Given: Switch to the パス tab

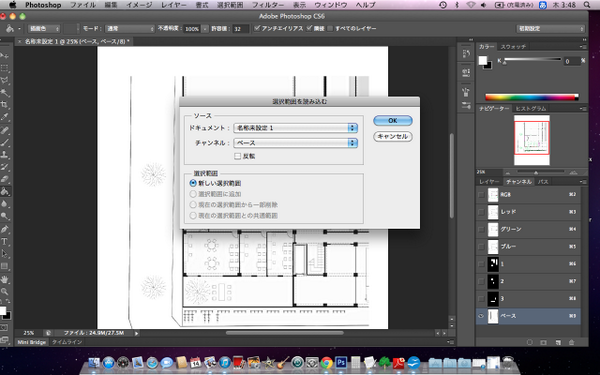Looking at the screenshot, I should point(543,182).
